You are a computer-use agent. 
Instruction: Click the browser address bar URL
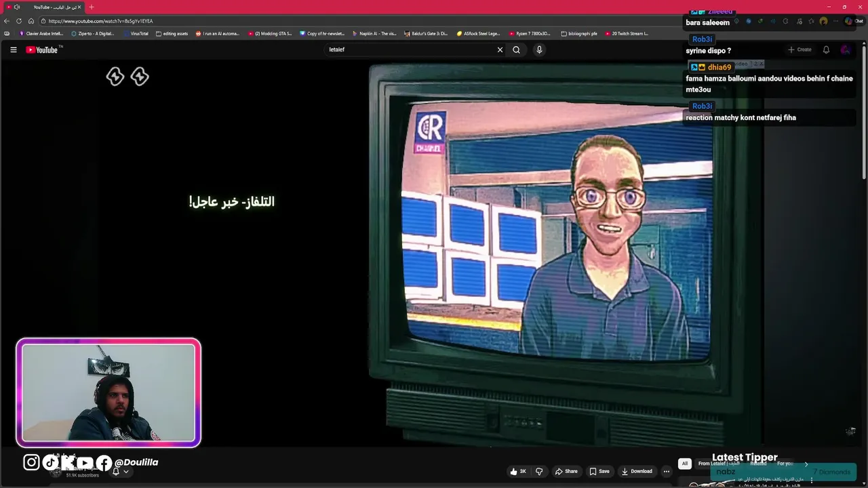point(100,21)
